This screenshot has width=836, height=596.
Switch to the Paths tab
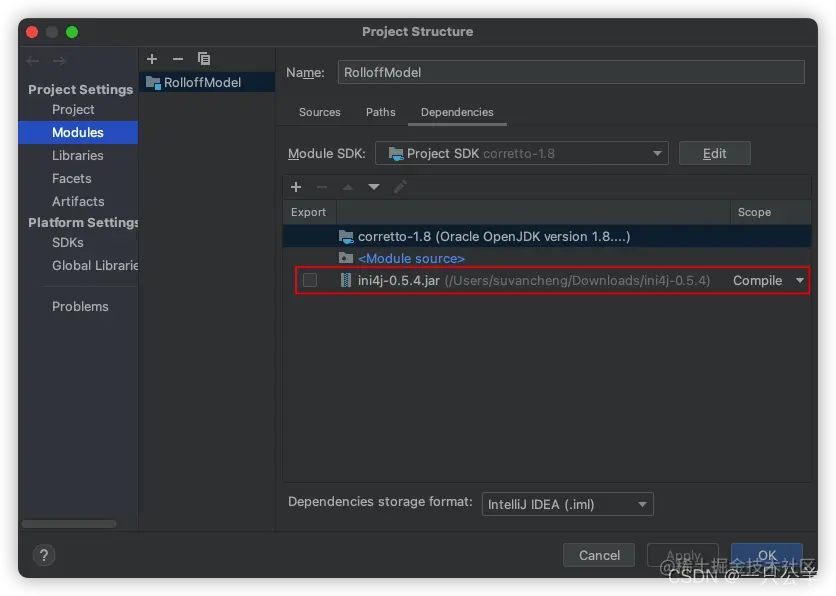coord(381,112)
